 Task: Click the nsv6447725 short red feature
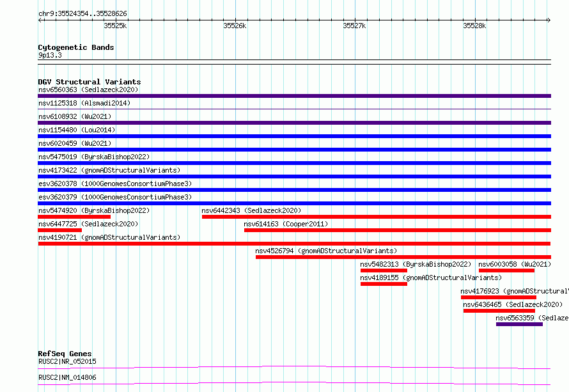(60, 230)
